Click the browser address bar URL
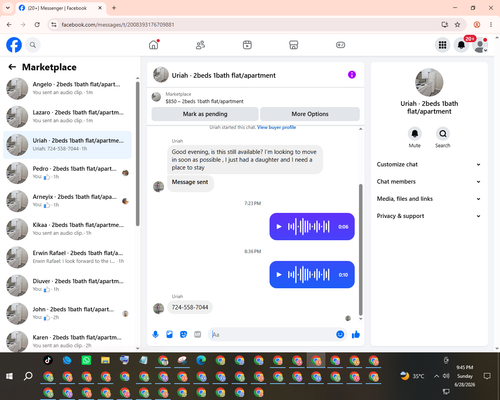Image resolution: width=500 pixels, height=400 pixels. click(118, 25)
